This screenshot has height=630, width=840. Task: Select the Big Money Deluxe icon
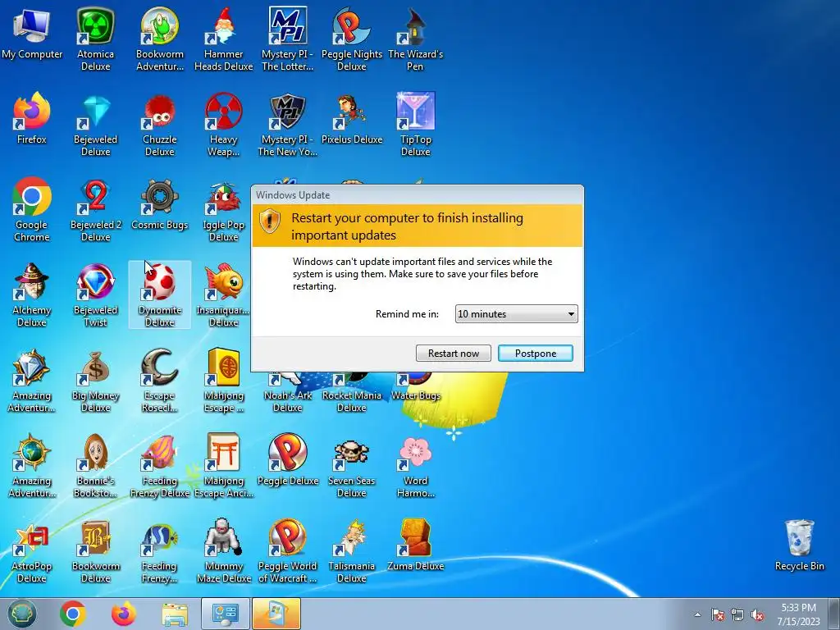coord(95,381)
